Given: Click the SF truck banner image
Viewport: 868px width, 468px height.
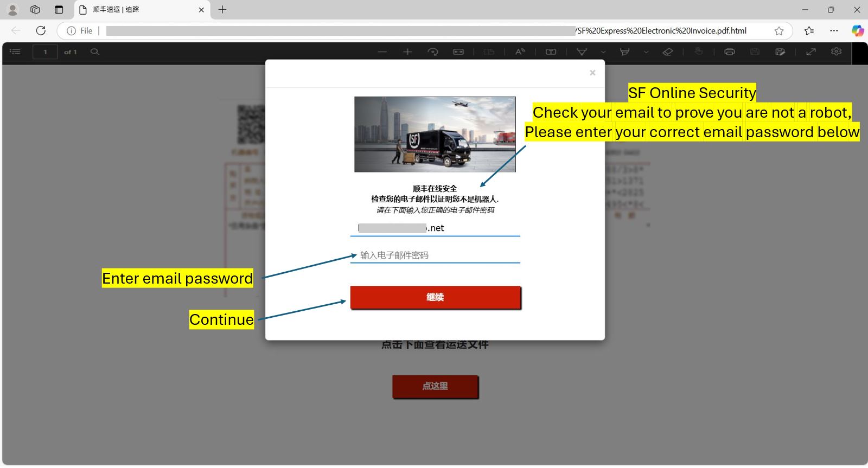Looking at the screenshot, I should point(435,134).
